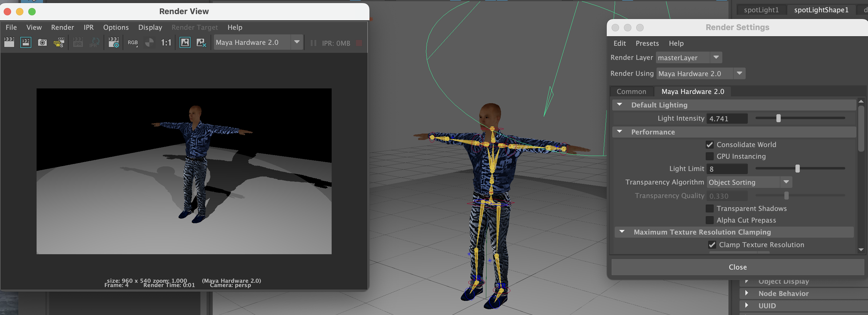The height and width of the screenshot is (315, 868).
Task: Switch to the Common tab
Action: [631, 91]
